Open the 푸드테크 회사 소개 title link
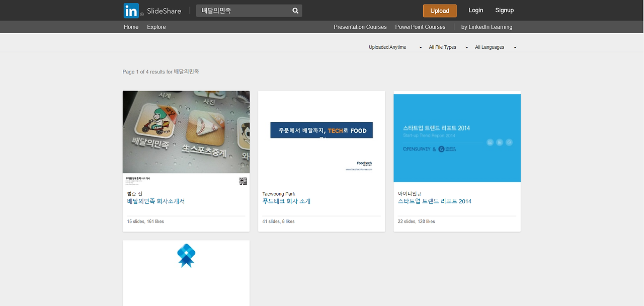 [286, 201]
